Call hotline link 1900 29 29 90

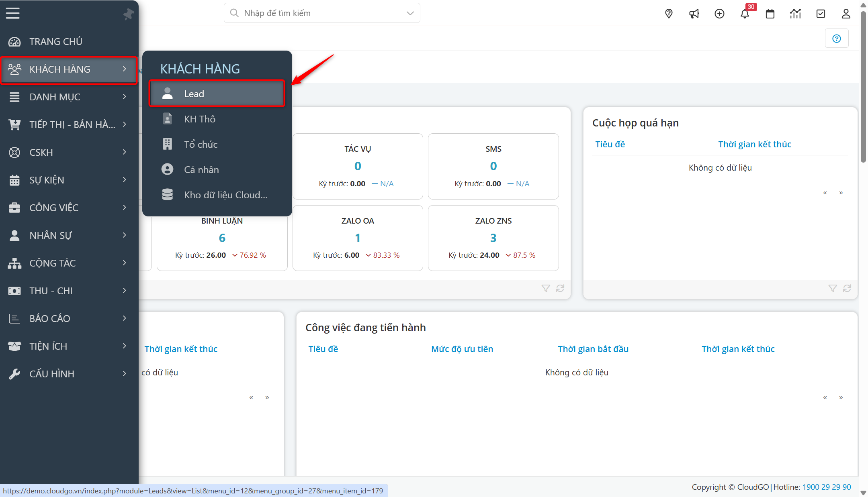tap(826, 487)
